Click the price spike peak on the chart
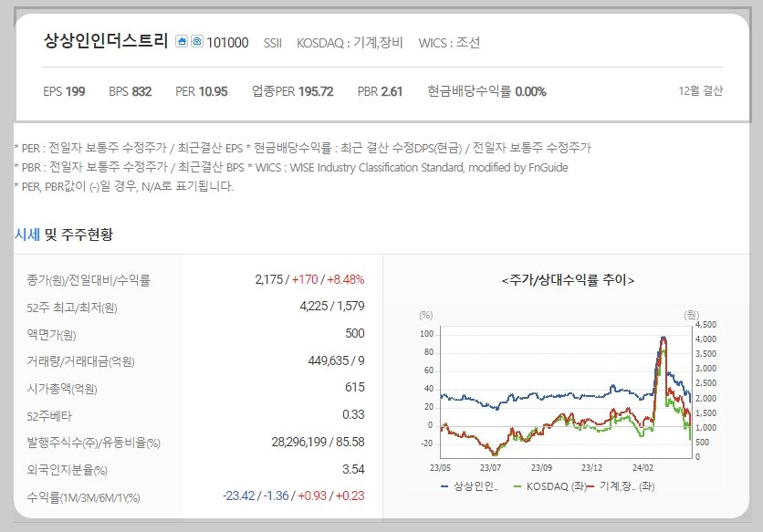 coord(664,338)
